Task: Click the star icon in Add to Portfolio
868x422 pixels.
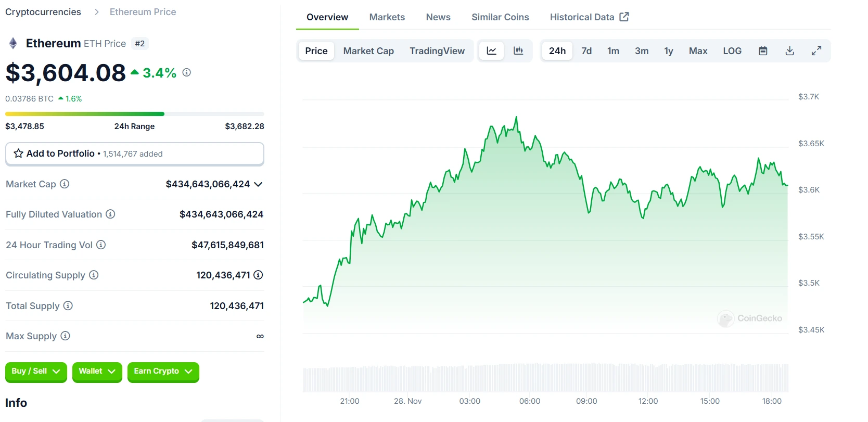Action: [18, 154]
